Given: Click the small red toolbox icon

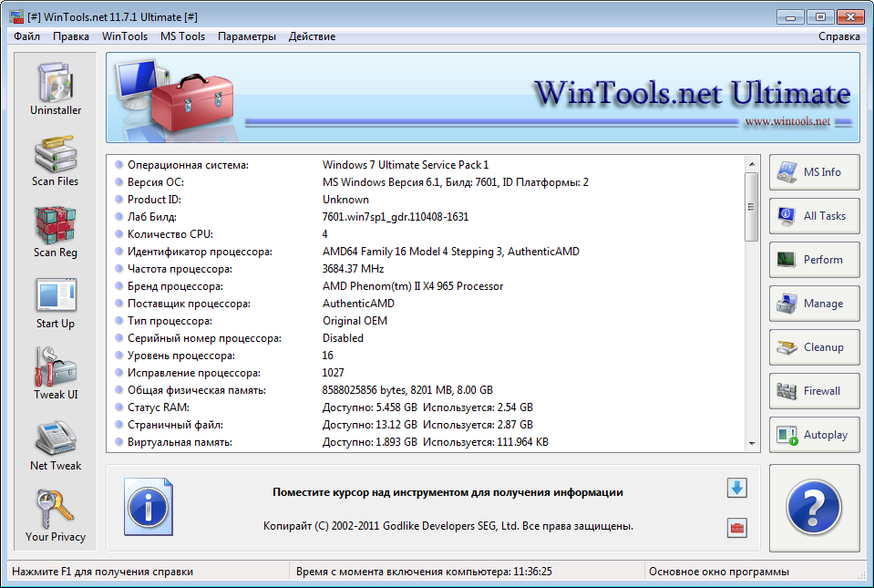Looking at the screenshot, I should coord(737,528).
